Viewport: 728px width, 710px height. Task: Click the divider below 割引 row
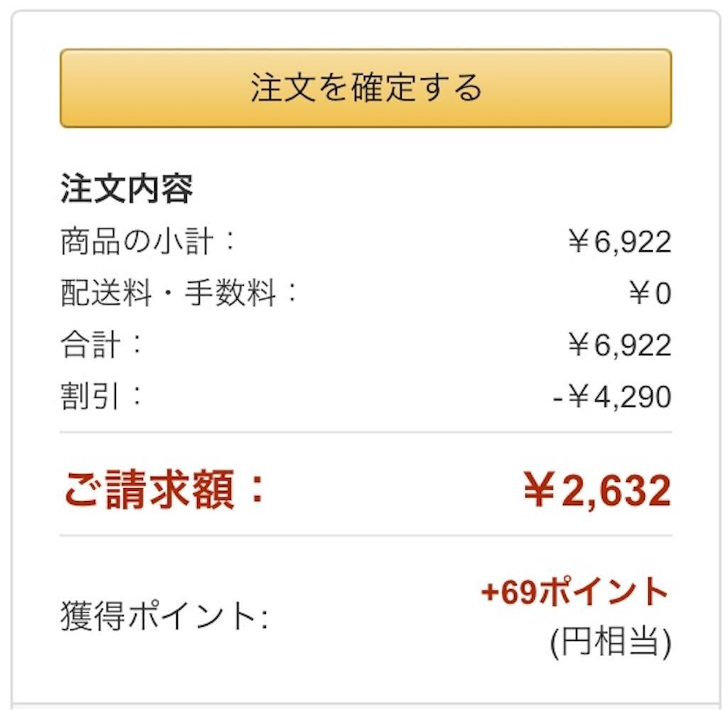[x=364, y=431]
